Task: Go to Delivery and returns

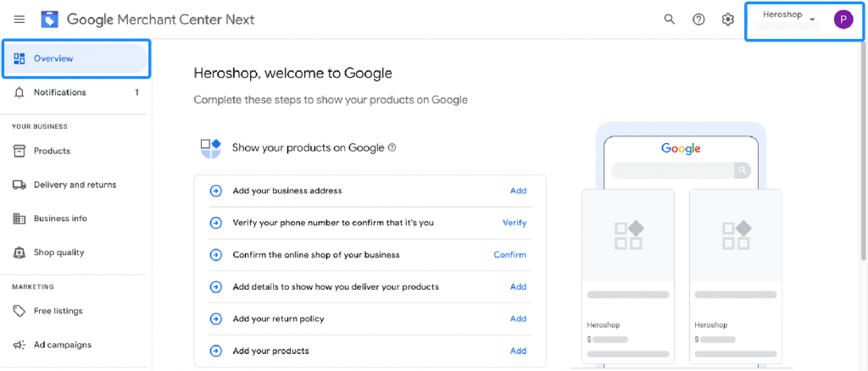Action: [x=75, y=185]
